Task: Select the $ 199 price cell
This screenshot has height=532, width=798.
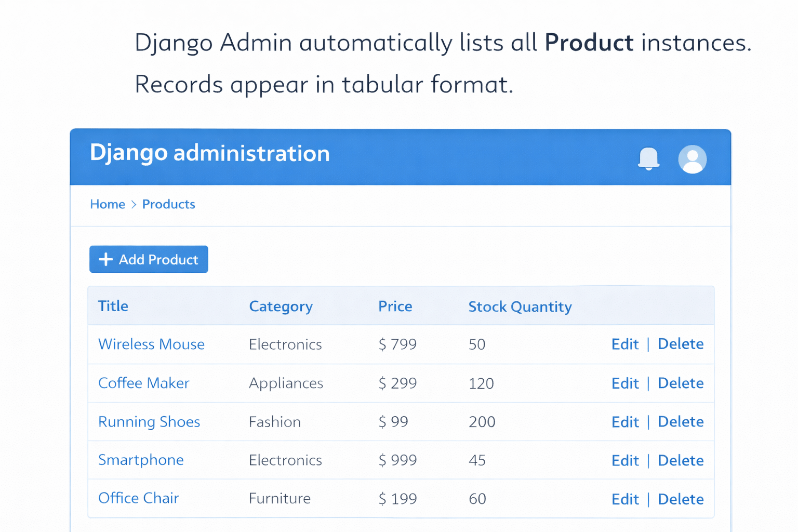Action: pyautogui.click(x=397, y=499)
